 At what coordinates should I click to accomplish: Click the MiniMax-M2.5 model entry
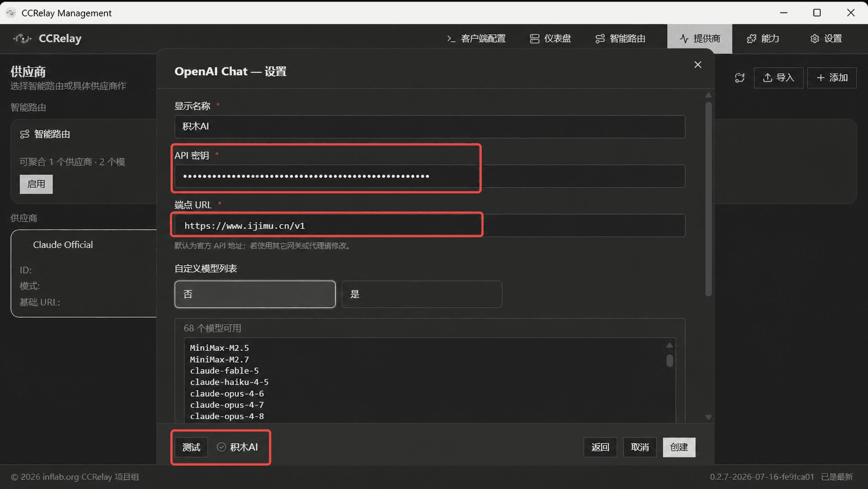(x=219, y=348)
